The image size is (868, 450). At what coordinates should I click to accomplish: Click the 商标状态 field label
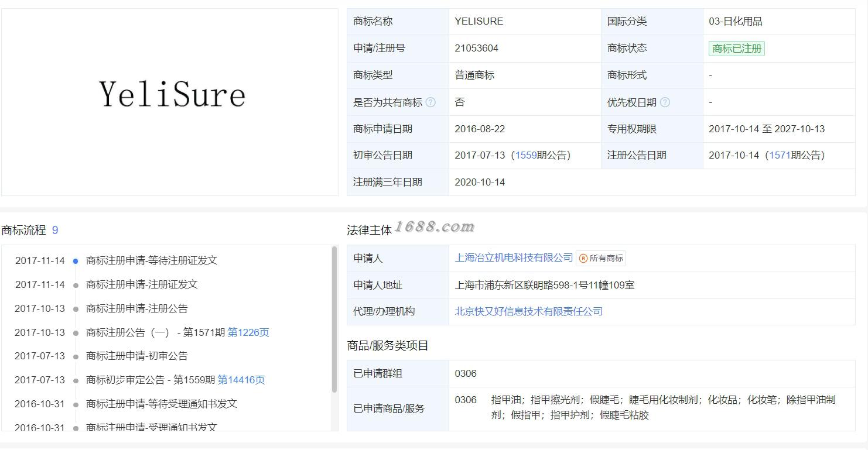(627, 48)
